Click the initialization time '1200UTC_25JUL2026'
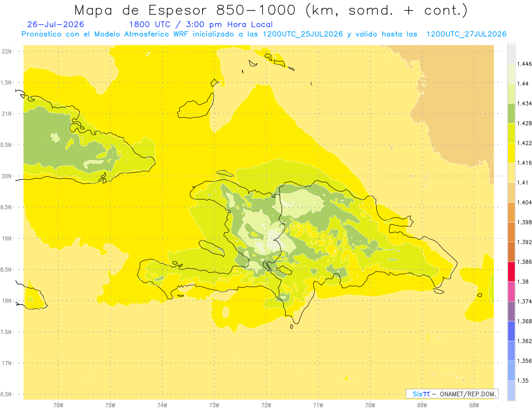 pyautogui.click(x=302, y=34)
